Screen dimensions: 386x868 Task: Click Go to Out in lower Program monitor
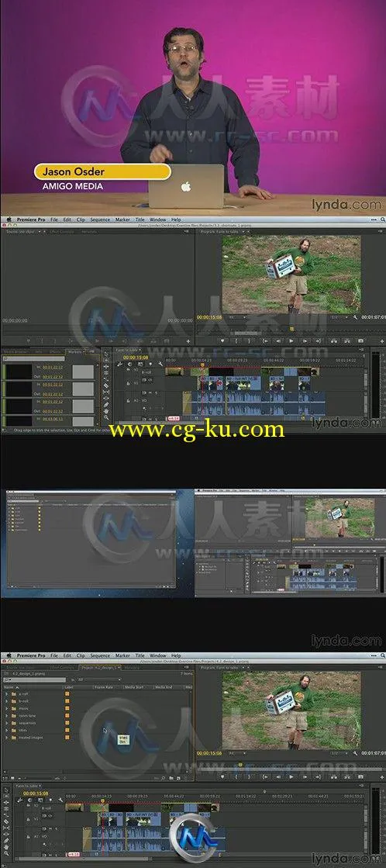pyautogui.click(x=318, y=776)
